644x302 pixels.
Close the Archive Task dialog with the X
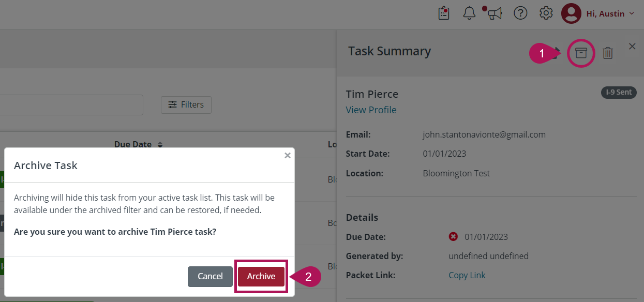288,155
